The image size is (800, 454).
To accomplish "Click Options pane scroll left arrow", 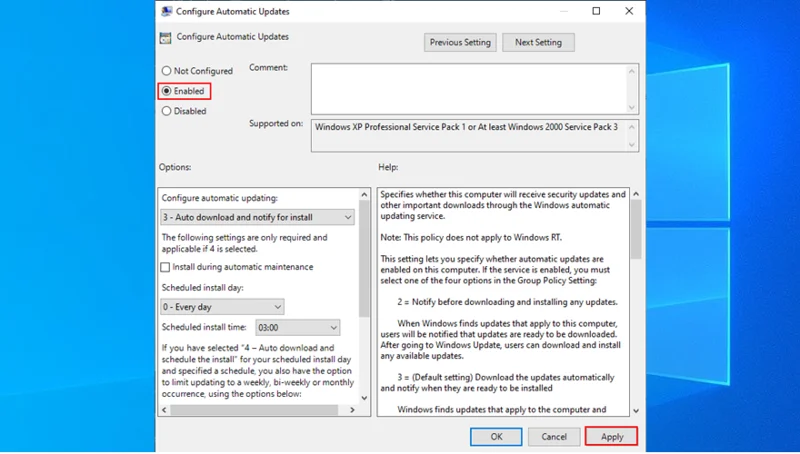I will (164, 410).
